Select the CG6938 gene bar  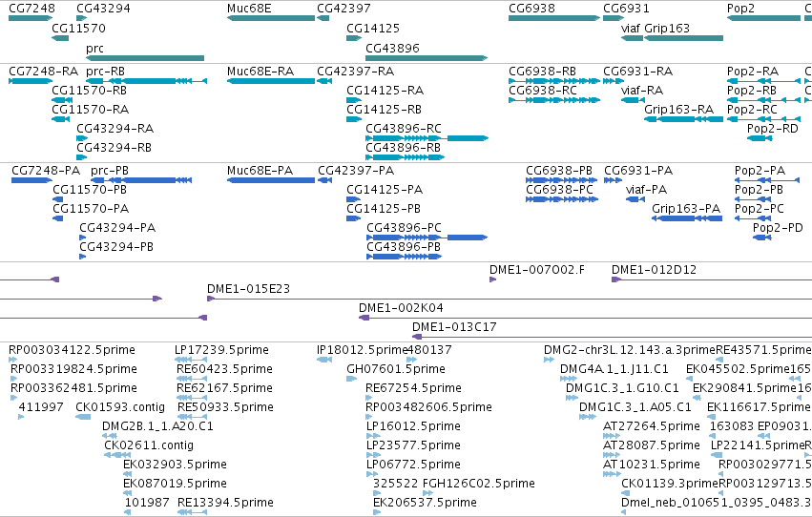pyautogui.click(x=554, y=18)
